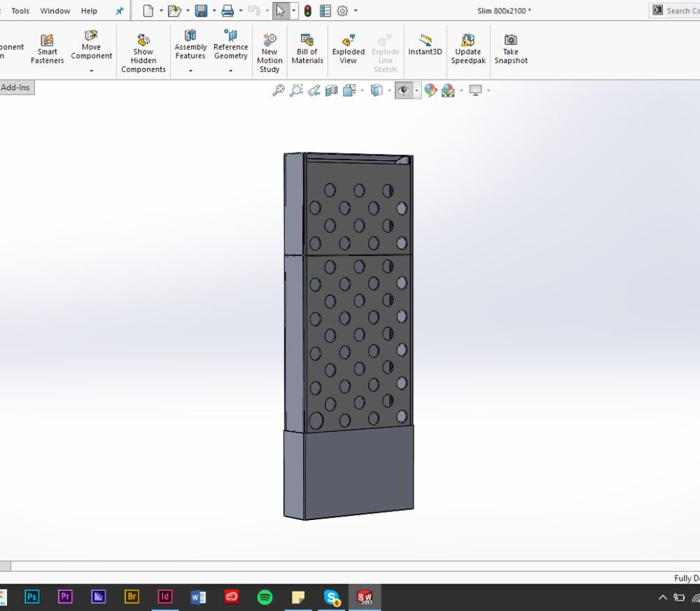The height and width of the screenshot is (611, 700).
Task: Open Spotify from the taskbar
Action: click(265, 597)
